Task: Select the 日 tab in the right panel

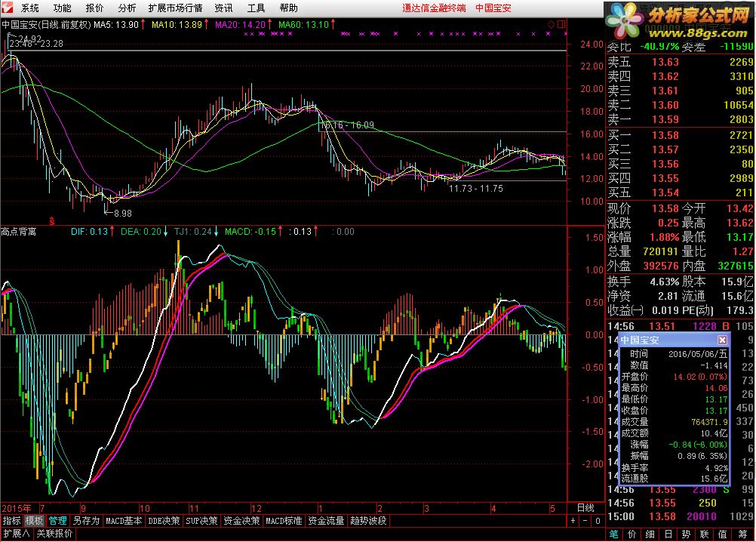Action: [x=668, y=534]
